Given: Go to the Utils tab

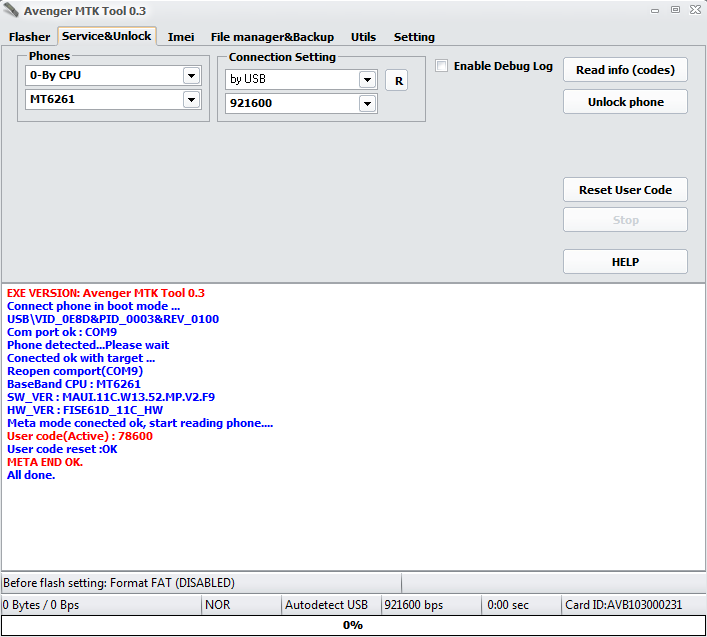Looking at the screenshot, I should click(363, 37).
